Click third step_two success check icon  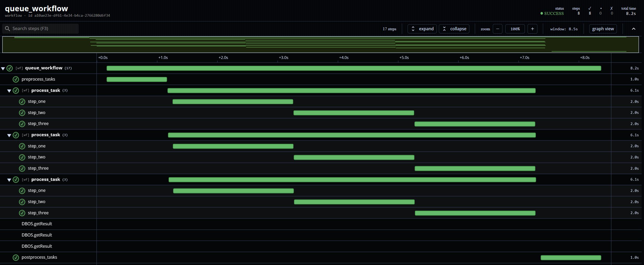point(22,202)
